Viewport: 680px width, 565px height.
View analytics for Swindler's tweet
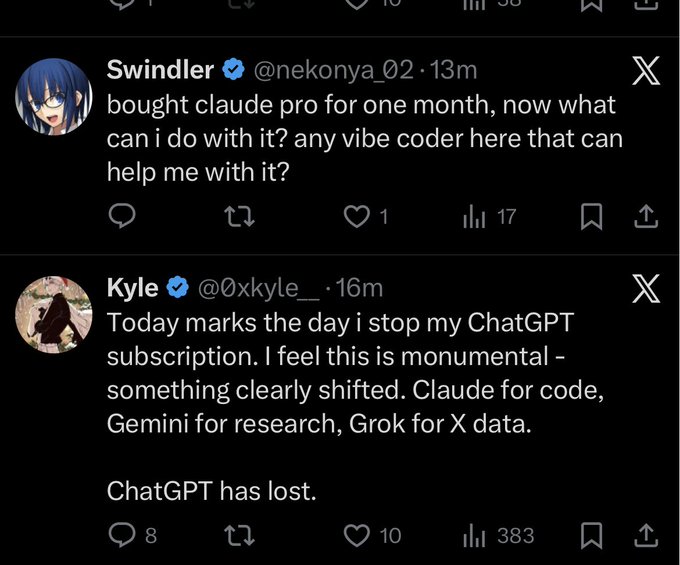(474, 216)
